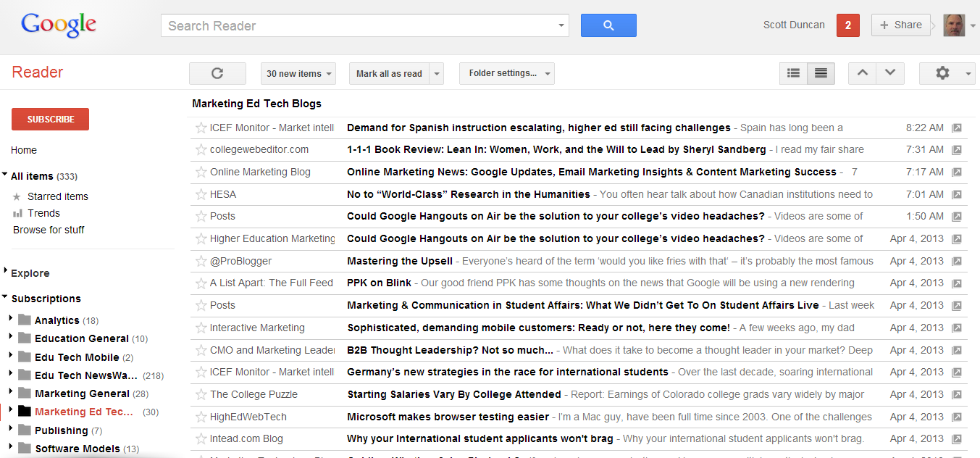
Task: Open the red notification badge showing 2
Action: (847, 25)
